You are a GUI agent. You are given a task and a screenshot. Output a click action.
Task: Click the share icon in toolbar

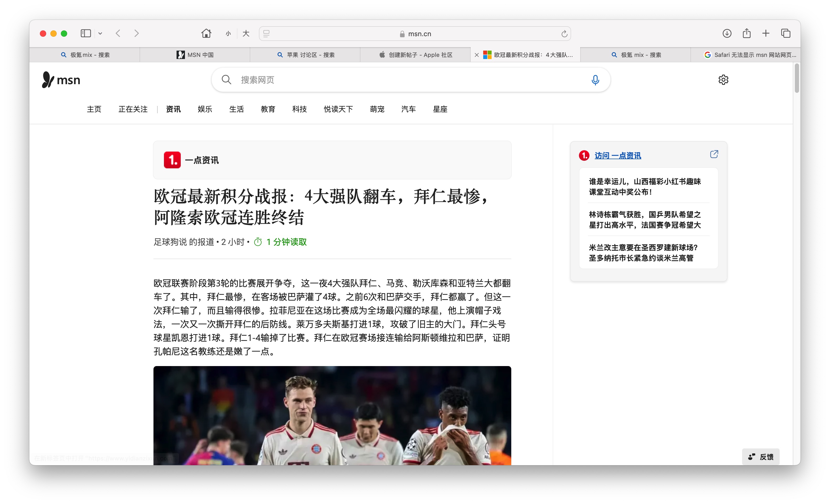pos(747,33)
